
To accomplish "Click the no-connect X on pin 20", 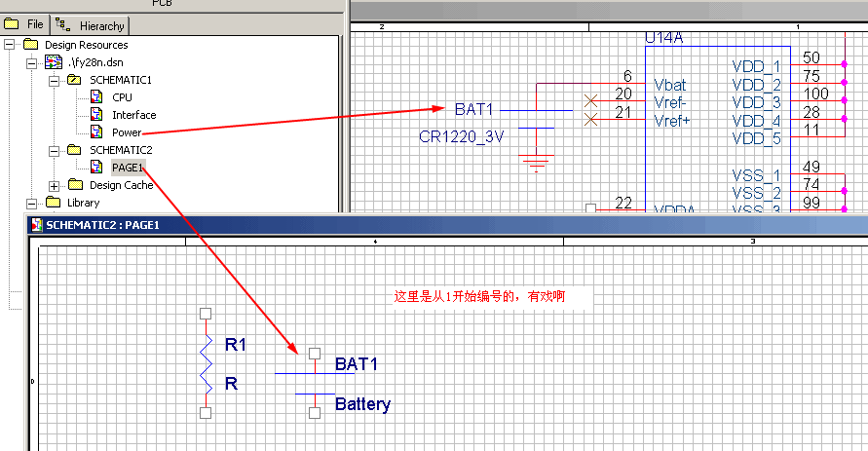I will coord(590,100).
